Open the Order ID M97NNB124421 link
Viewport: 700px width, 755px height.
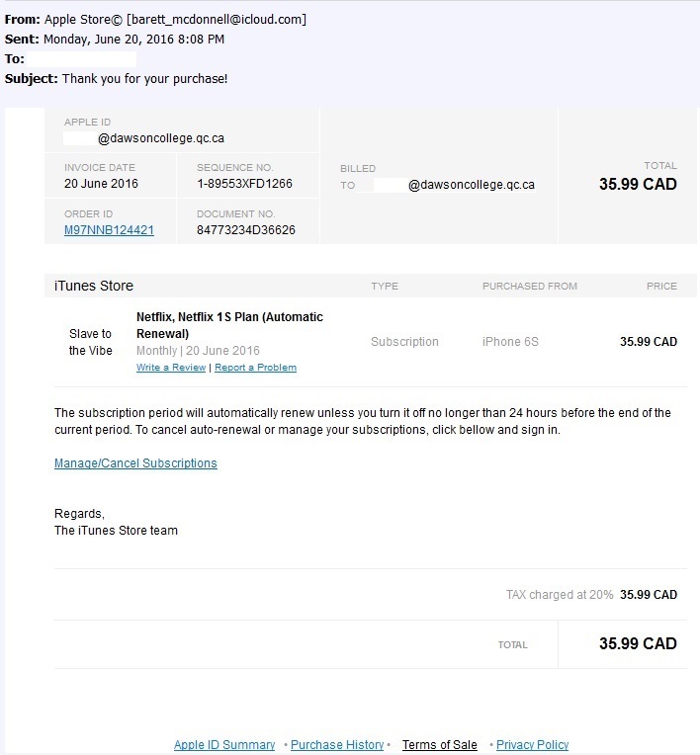coord(109,230)
